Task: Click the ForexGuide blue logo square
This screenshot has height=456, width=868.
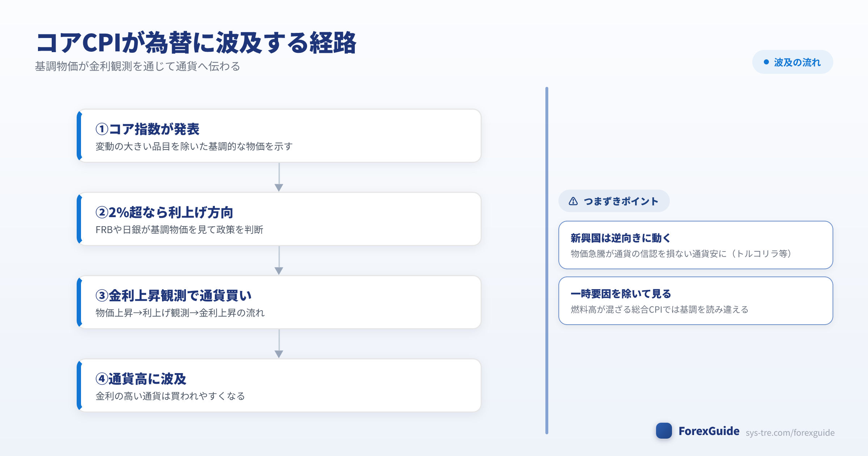Action: (664, 431)
